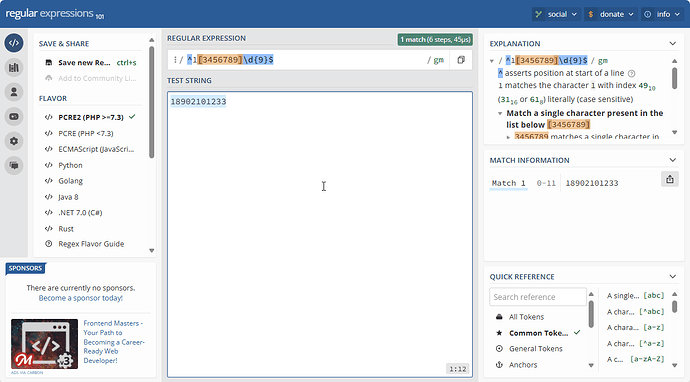Open the settings gear sidebar icon

click(x=14, y=141)
